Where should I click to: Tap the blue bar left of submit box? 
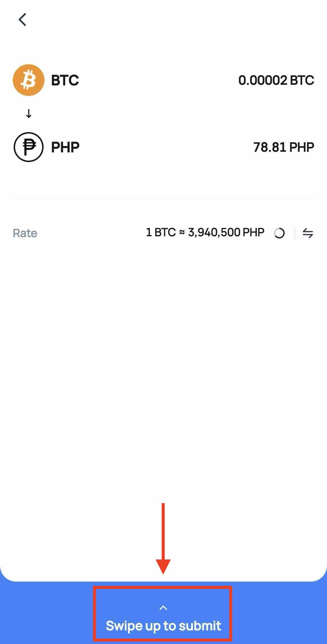[x=45, y=615]
